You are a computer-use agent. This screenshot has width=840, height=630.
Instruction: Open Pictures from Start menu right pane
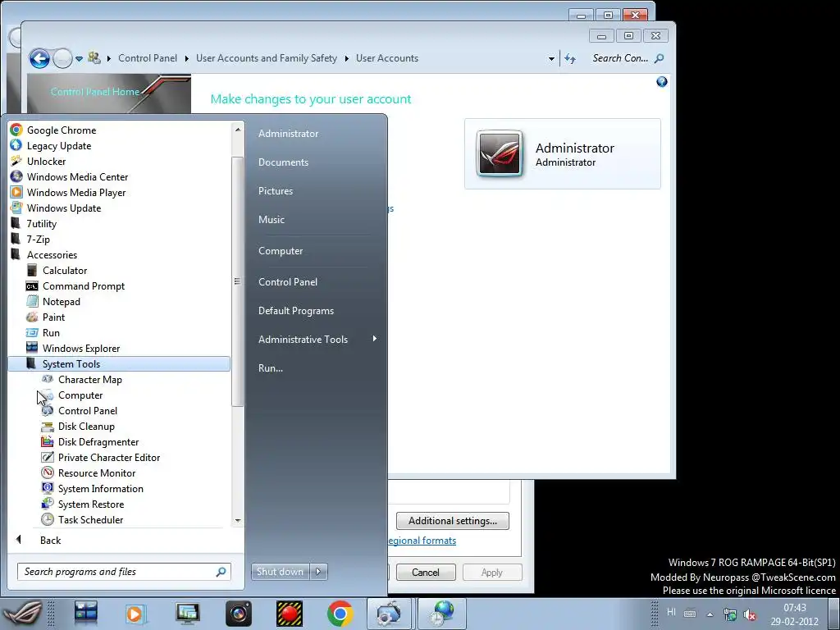tap(276, 190)
